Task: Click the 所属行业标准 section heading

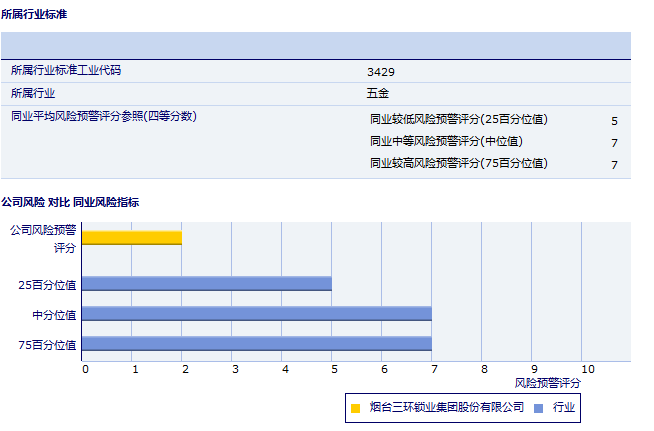Action: point(35,15)
